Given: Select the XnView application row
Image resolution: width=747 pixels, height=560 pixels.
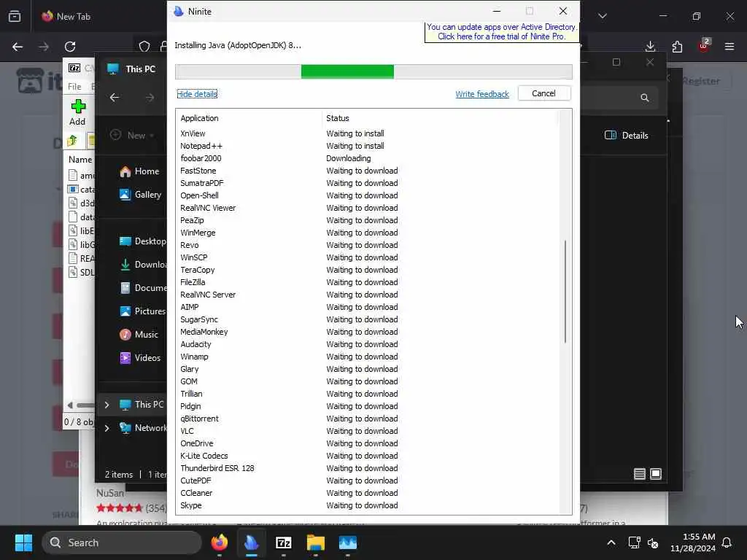Looking at the screenshot, I should (x=368, y=133).
